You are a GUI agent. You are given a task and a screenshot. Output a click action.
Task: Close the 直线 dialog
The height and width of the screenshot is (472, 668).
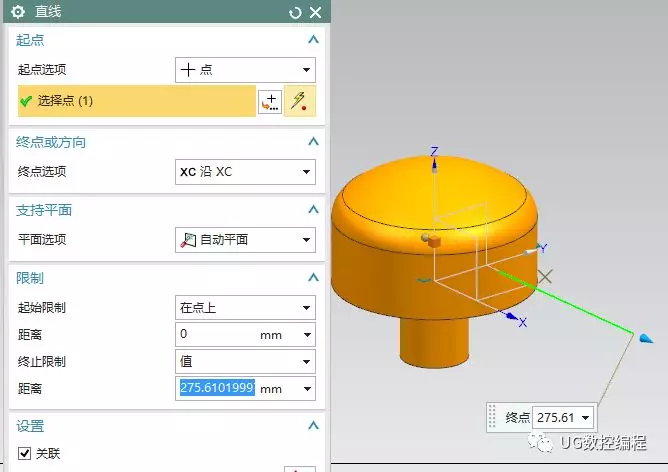315,12
